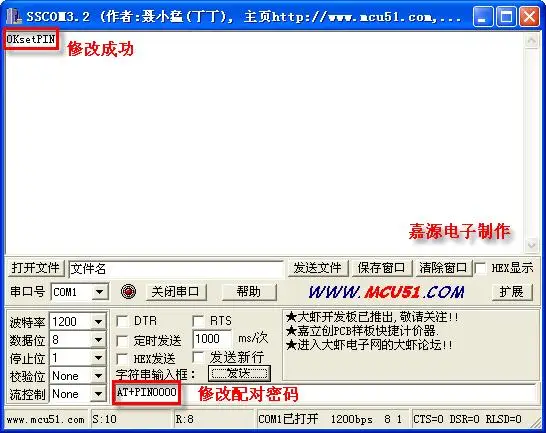Open the 波特率 1200 dropdown
This screenshot has width=546, height=433.
tap(99, 321)
